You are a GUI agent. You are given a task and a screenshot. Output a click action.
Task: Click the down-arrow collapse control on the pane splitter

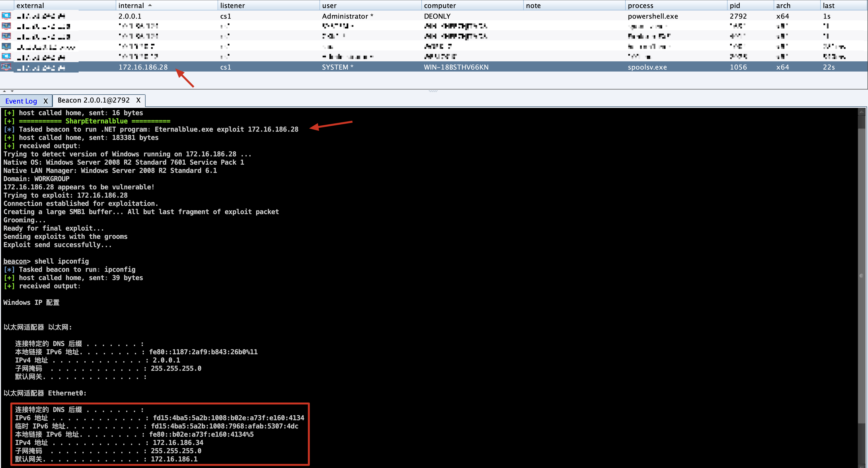pos(12,91)
